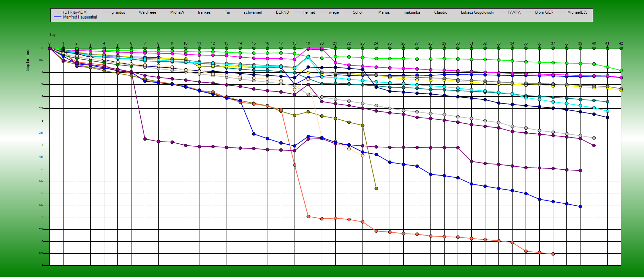Click the orange line's final point at lap 37
The height and width of the screenshot is (277, 644).
pyautogui.click(x=553, y=254)
